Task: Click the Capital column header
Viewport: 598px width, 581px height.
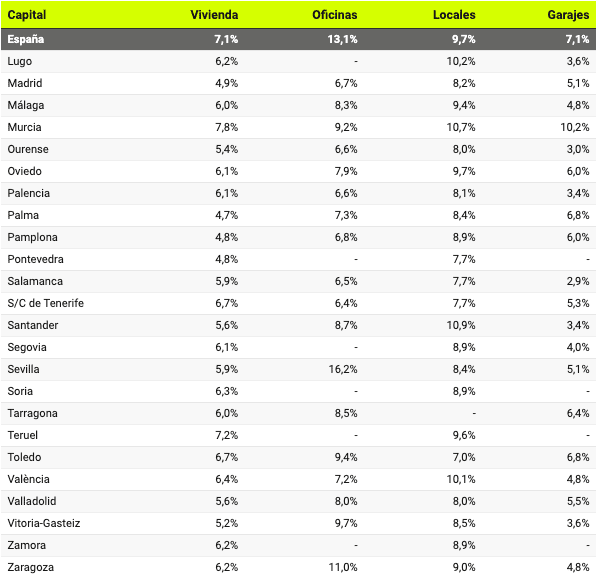Action: click(27, 15)
